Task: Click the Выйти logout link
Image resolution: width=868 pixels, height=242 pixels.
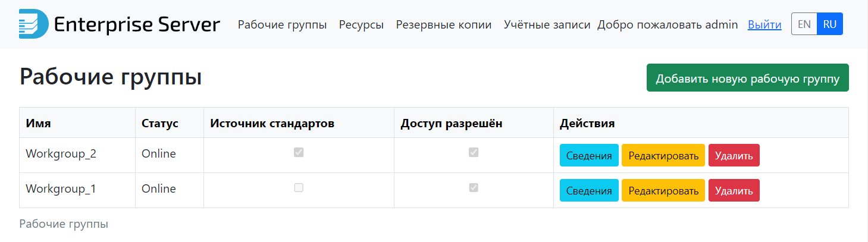Action: pyautogui.click(x=764, y=25)
